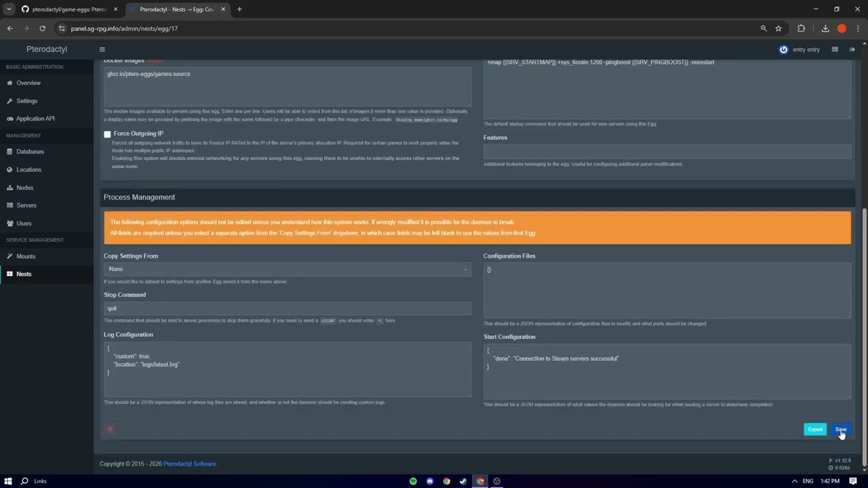Open Discord from the taskbar
The width and height of the screenshot is (868, 488).
(430, 481)
